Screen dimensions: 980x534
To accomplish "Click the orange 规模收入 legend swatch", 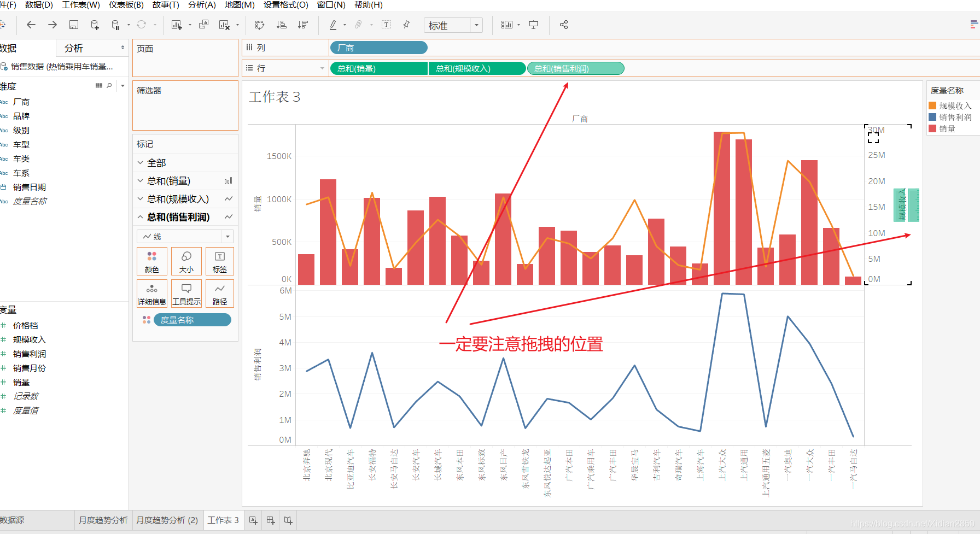I will pos(932,105).
